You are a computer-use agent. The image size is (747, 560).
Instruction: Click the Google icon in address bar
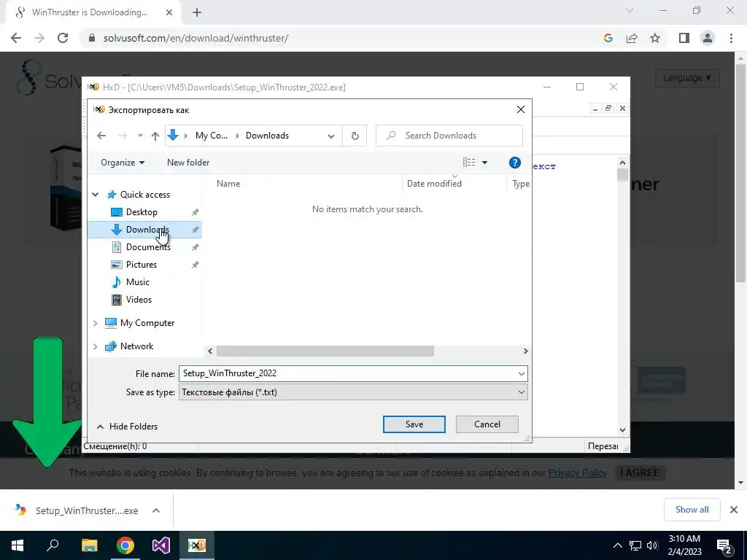tap(608, 38)
